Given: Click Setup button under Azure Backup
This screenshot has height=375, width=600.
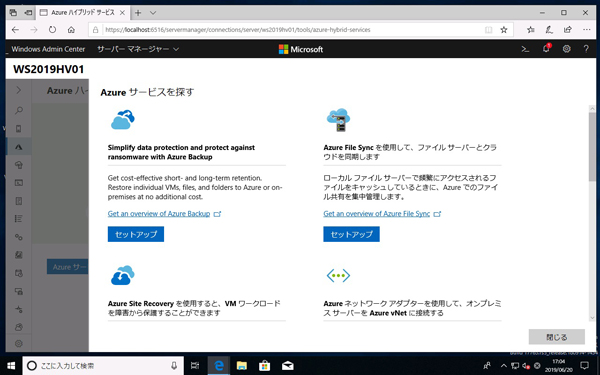Looking at the screenshot, I should (136, 234).
